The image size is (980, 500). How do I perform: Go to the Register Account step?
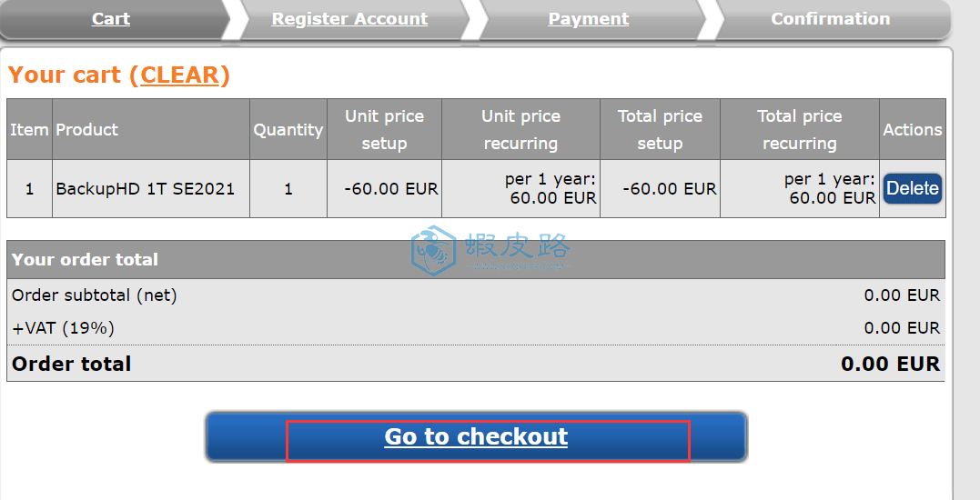pyautogui.click(x=349, y=19)
